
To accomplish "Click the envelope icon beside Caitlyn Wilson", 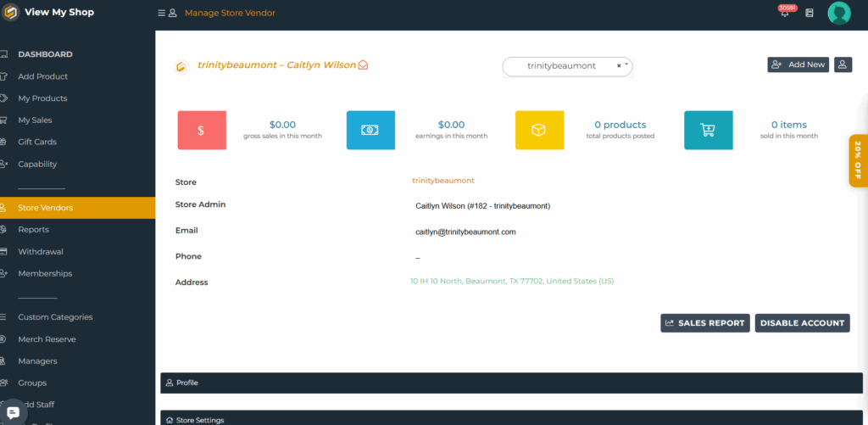I will pos(363,65).
